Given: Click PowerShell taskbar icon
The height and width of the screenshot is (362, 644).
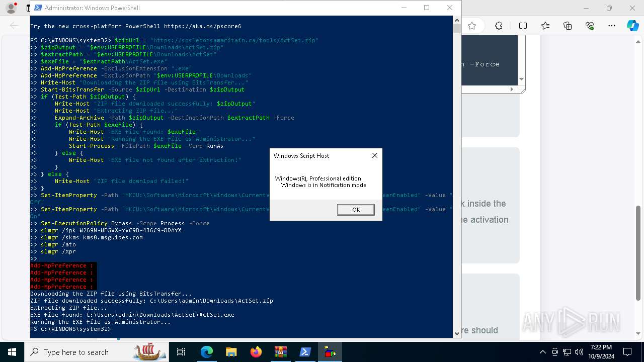Looking at the screenshot, I should coord(305,352).
